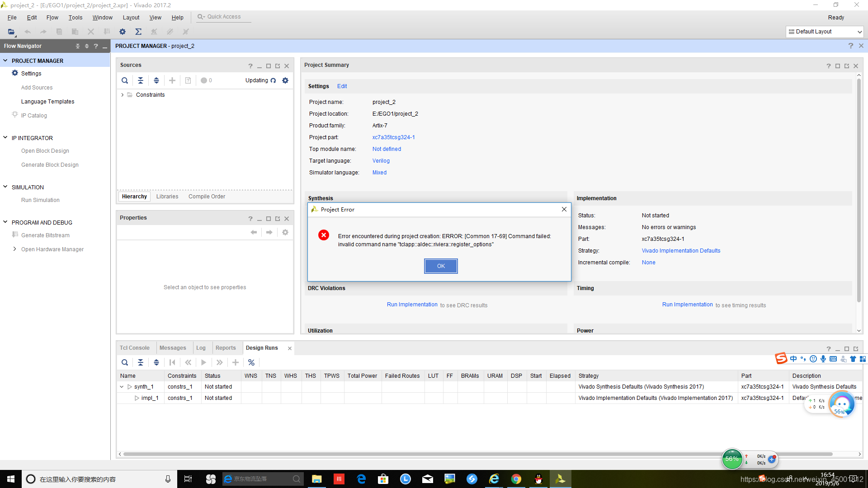Click the Design Runs horizontal scrollbar
868x488 pixels.
[x=477, y=454]
